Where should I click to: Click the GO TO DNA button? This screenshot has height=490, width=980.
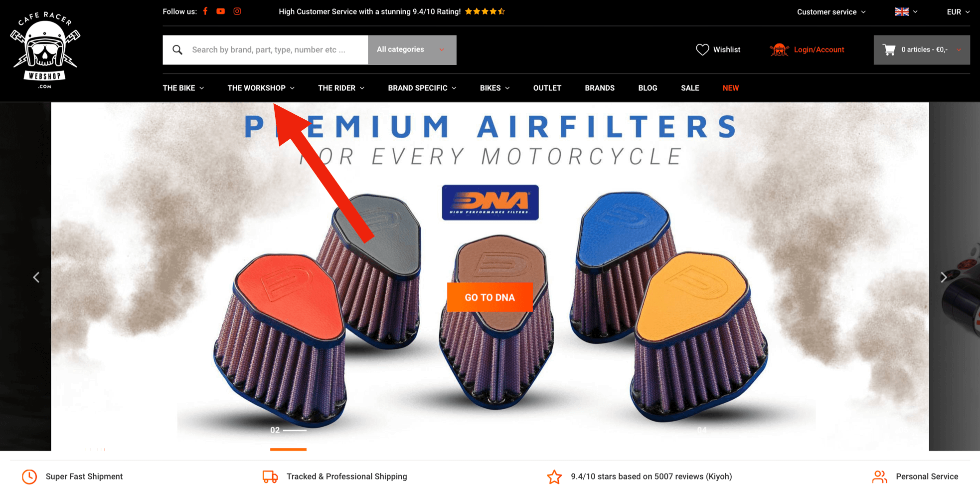point(490,297)
